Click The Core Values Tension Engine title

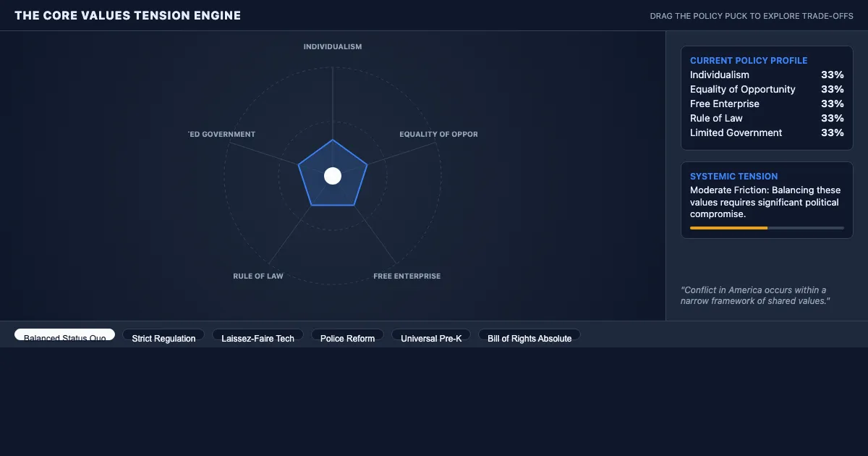128,16
